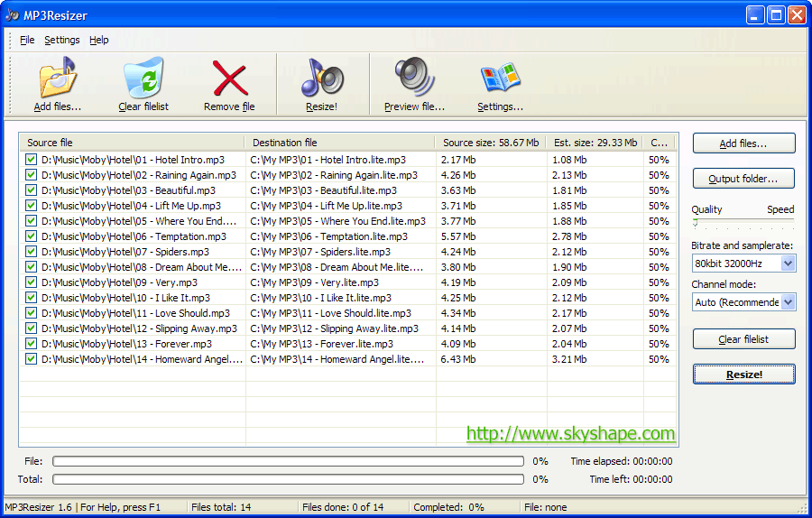Open the Help menu

(99, 40)
